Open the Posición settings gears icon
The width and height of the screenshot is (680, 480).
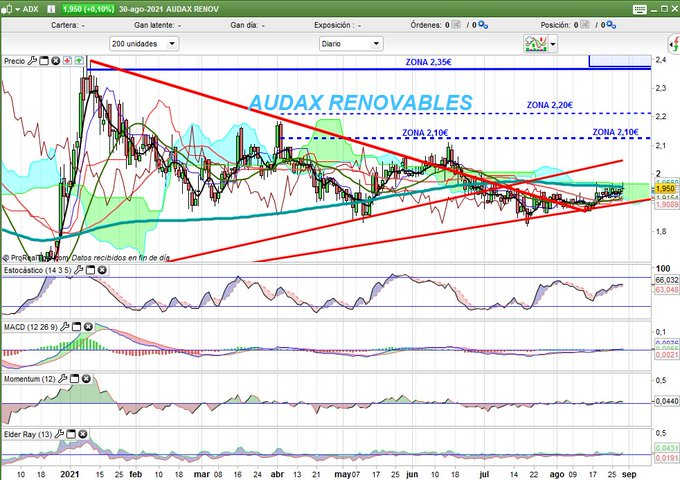(611, 25)
